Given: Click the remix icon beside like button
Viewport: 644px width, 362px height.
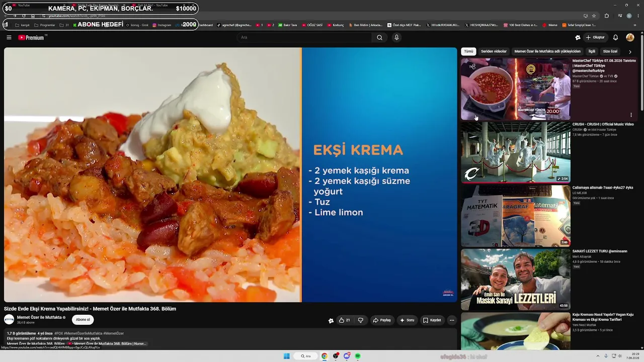Looking at the screenshot, I should pos(331,320).
